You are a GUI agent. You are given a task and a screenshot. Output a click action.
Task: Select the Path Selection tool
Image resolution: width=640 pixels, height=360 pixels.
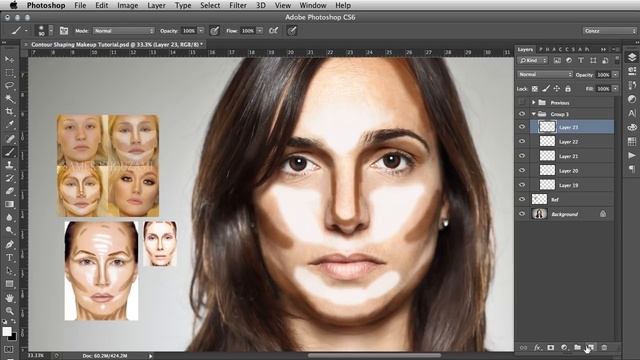coord(9,271)
